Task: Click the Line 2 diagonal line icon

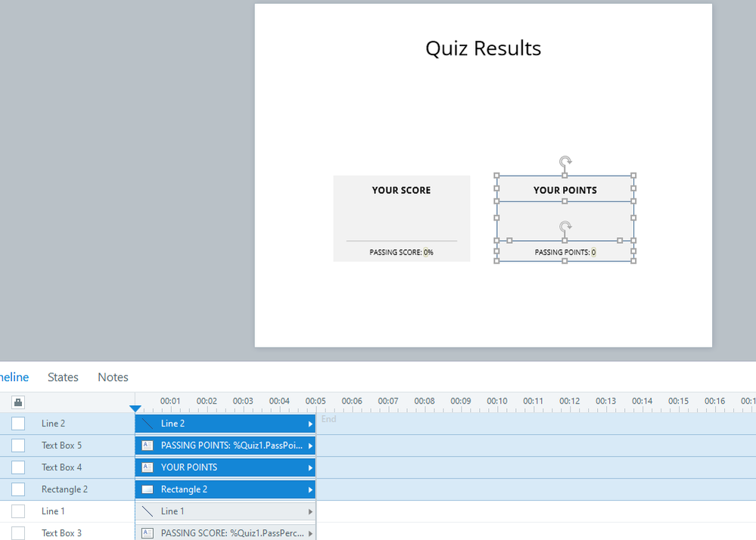Action: click(x=148, y=423)
